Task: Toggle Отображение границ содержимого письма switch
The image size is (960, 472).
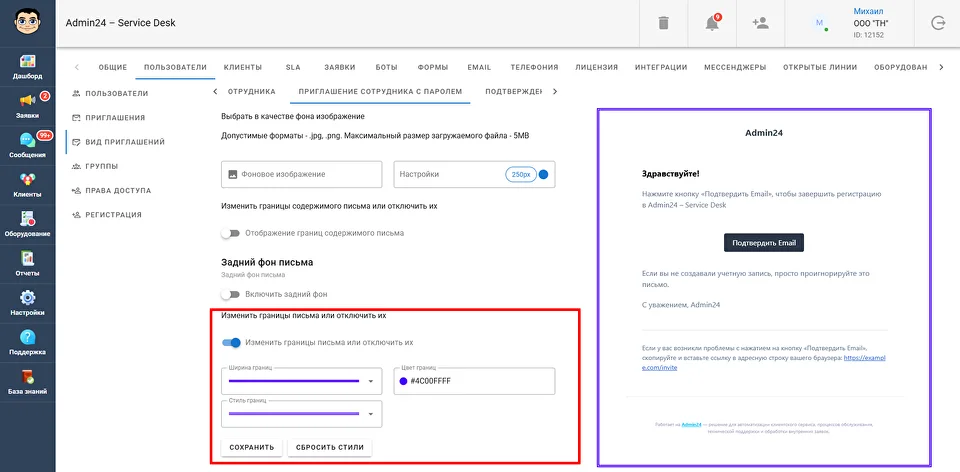Action: [231, 233]
